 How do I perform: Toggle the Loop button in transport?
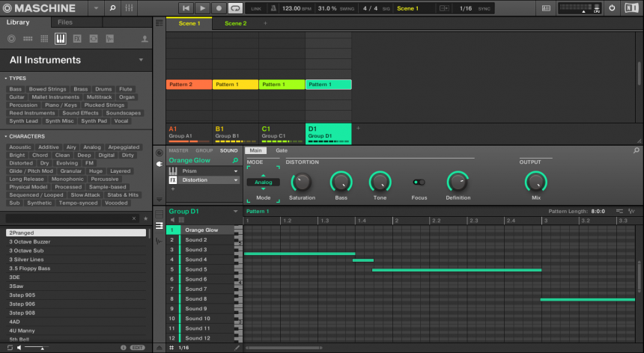click(235, 8)
